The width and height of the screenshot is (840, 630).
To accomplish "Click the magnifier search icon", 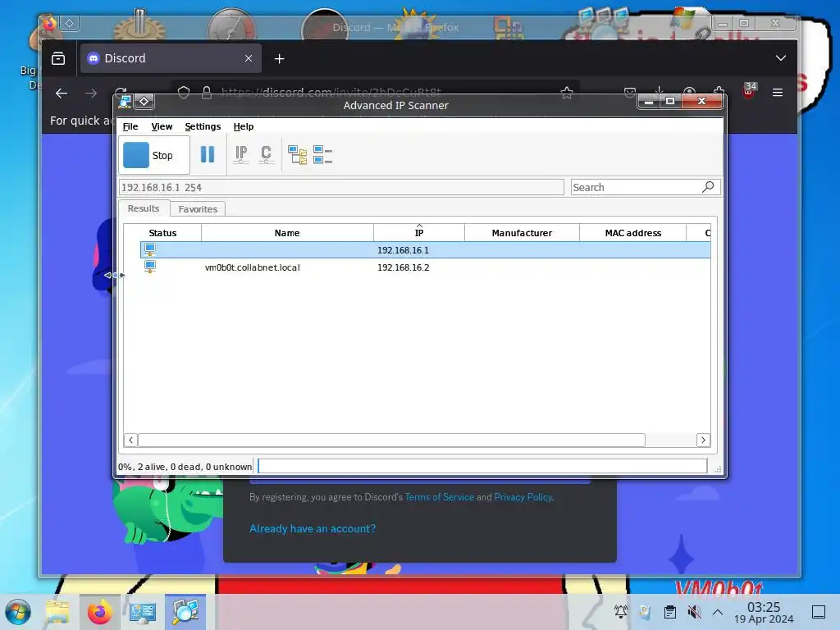I will click(708, 186).
